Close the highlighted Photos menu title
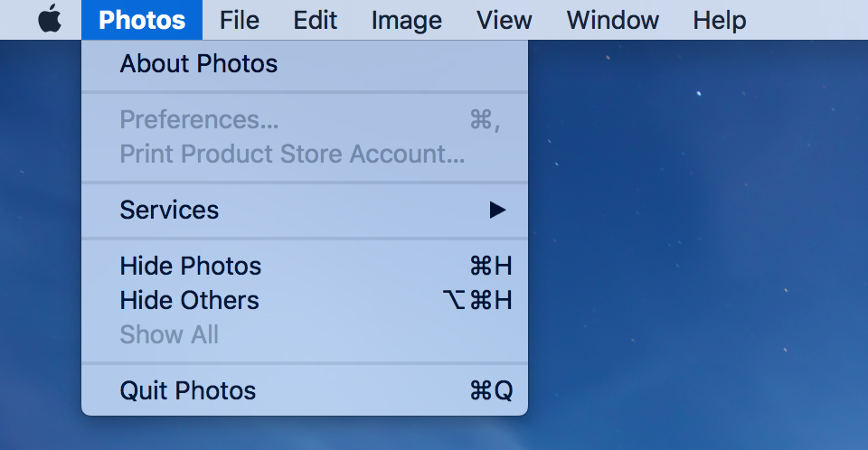This screenshot has height=450, width=868. click(x=142, y=20)
